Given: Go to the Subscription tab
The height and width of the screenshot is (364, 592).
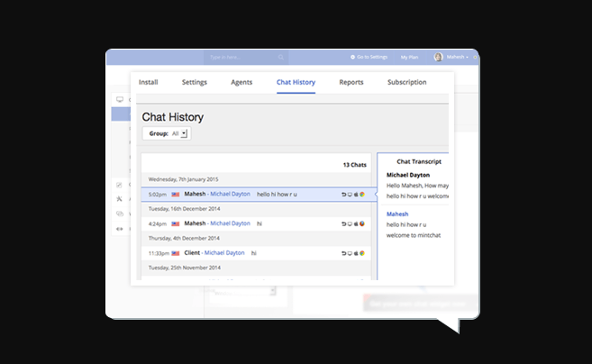Looking at the screenshot, I should point(406,82).
